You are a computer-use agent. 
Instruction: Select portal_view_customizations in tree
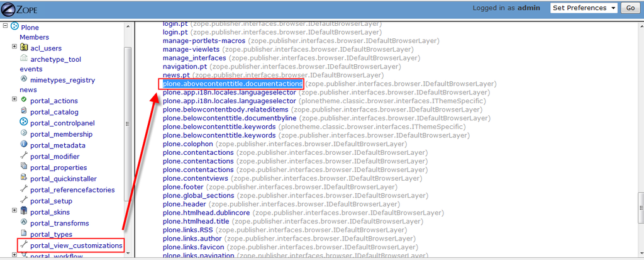(x=76, y=246)
